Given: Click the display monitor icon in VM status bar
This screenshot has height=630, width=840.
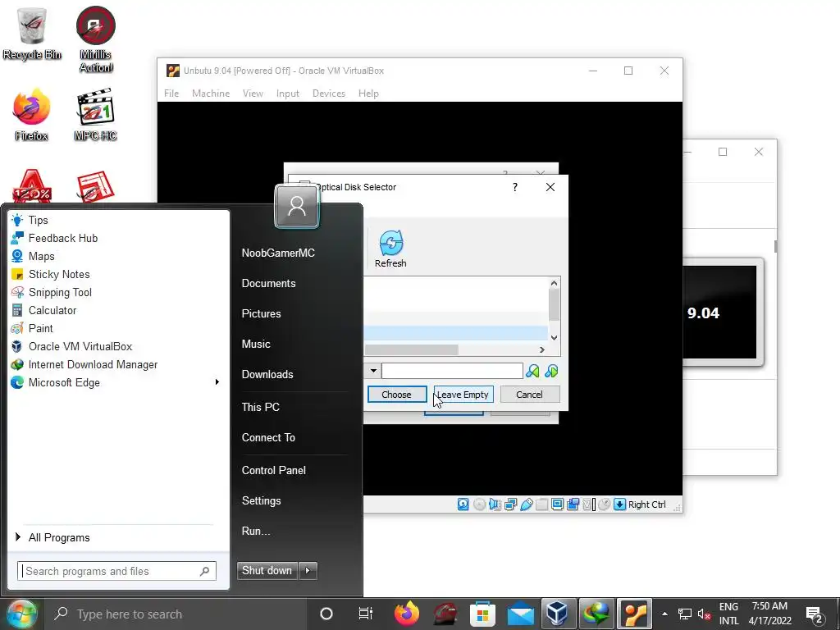Looking at the screenshot, I should click(557, 504).
